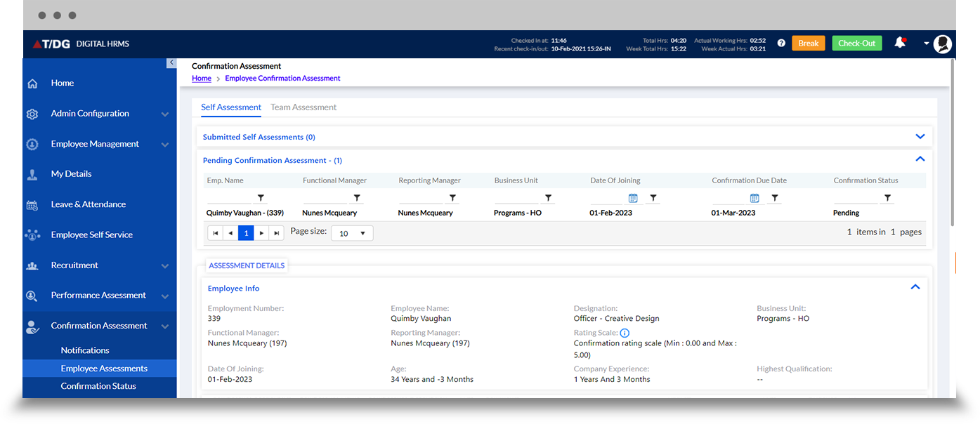Viewport: 980px width, 424px height.
Task: Click the Home breadcrumb link
Action: pyautogui.click(x=202, y=79)
